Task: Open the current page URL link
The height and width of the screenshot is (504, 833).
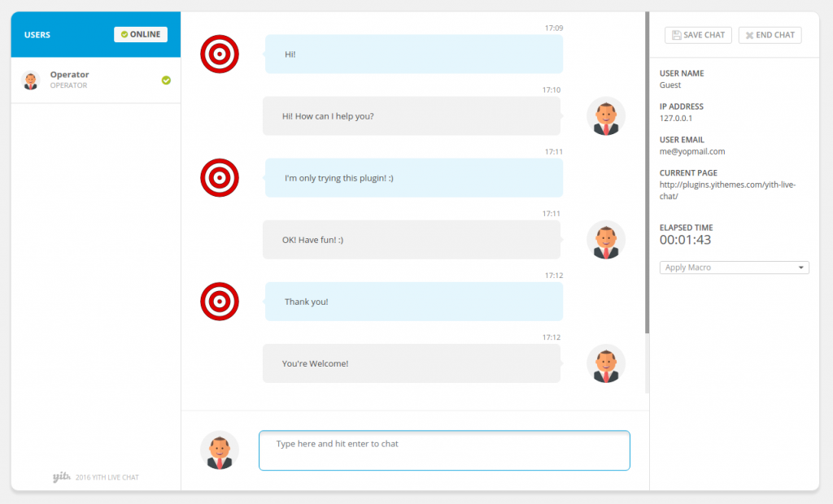Action: click(727, 190)
